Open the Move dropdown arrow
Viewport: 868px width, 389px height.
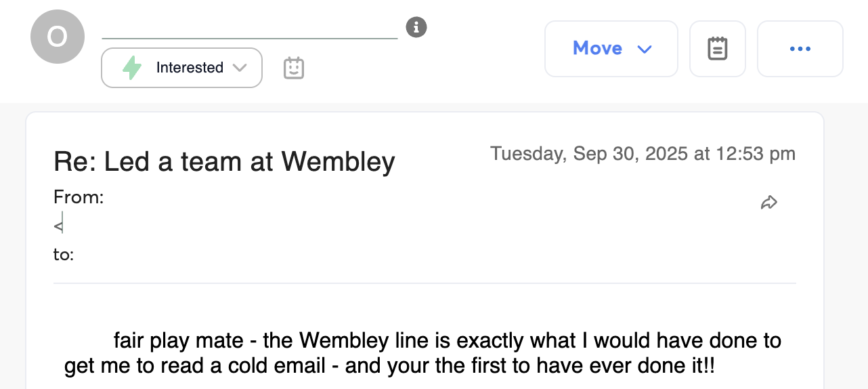click(645, 49)
